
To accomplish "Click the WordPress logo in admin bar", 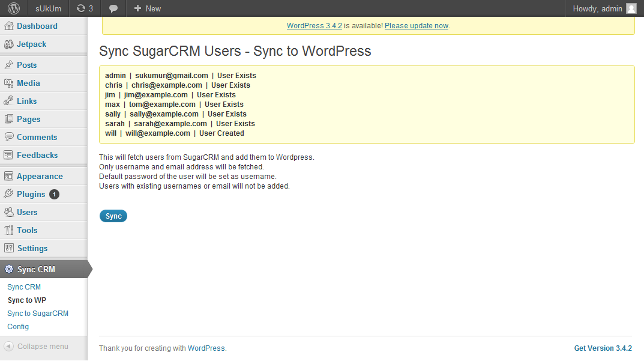I will pos(14,8).
